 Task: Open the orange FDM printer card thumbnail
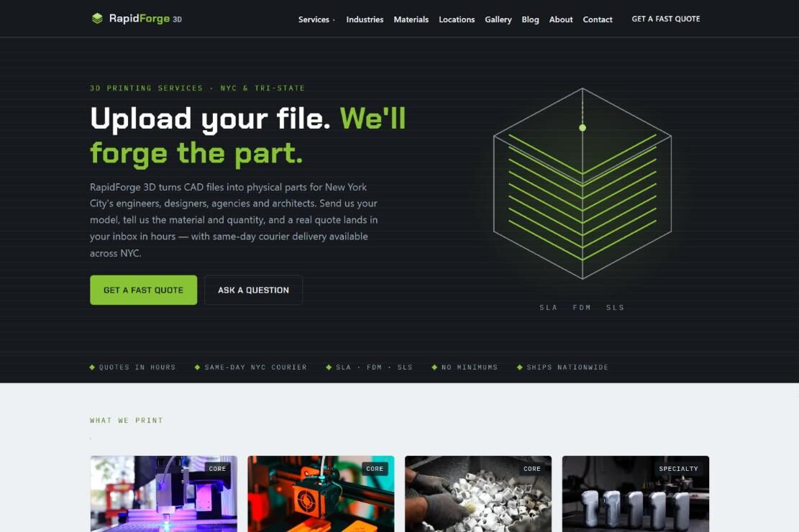coord(321,494)
